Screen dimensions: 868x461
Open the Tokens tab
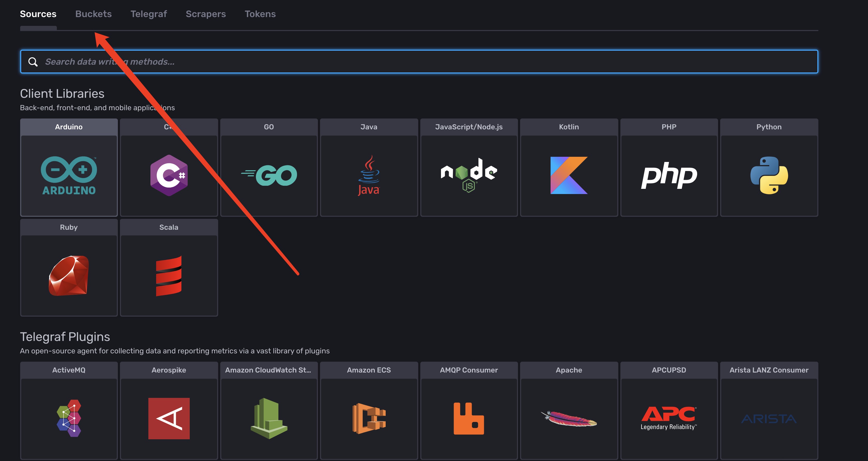pyautogui.click(x=260, y=14)
